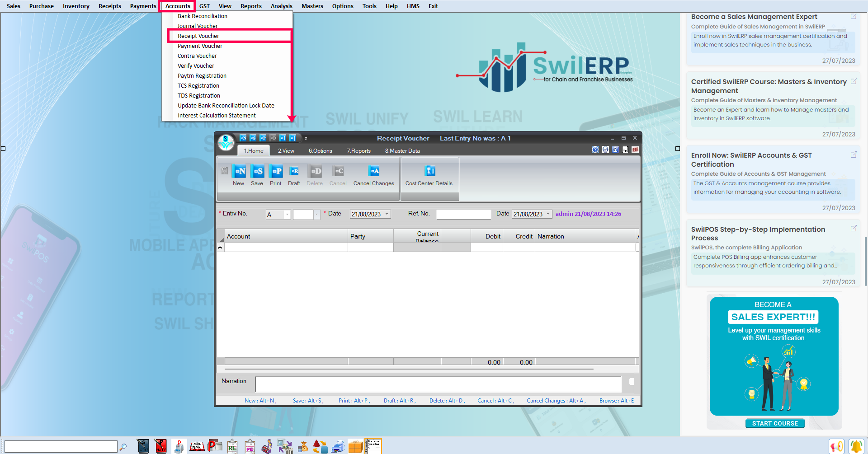Click the Ref. No. input field
Image resolution: width=868 pixels, height=454 pixels.
pyautogui.click(x=463, y=214)
